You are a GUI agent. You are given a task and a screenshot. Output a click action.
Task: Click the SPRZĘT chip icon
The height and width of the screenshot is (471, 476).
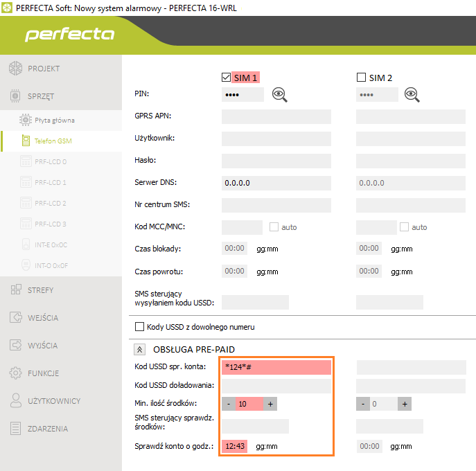[x=15, y=96]
